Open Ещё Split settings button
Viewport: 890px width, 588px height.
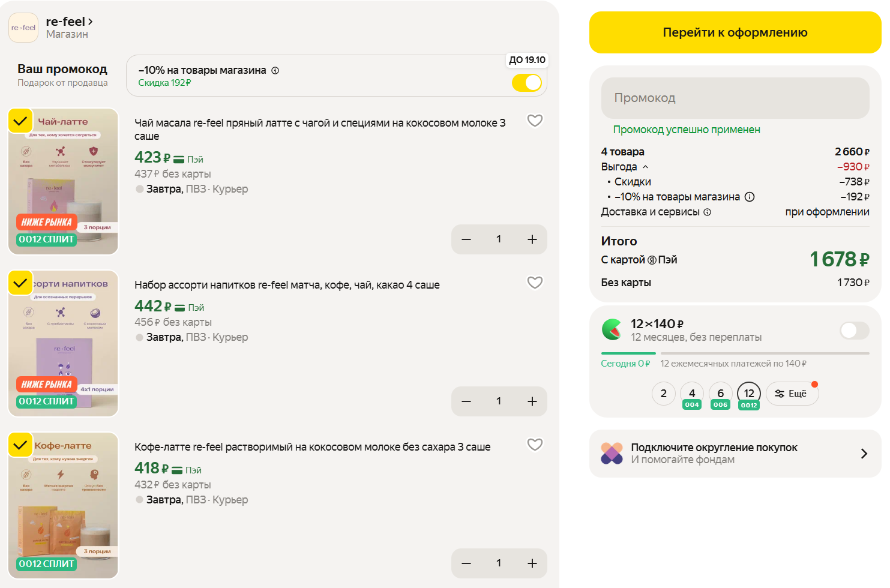[x=792, y=394]
